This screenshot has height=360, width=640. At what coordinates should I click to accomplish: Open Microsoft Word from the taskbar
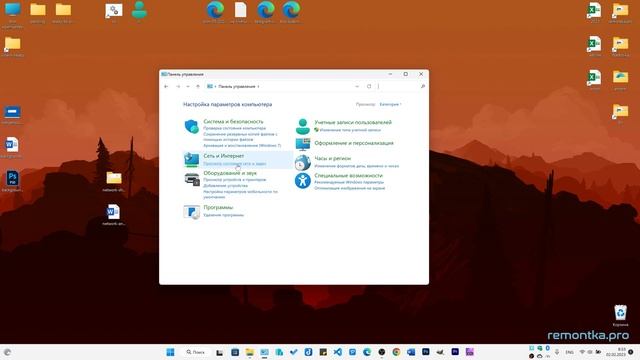[411, 352]
